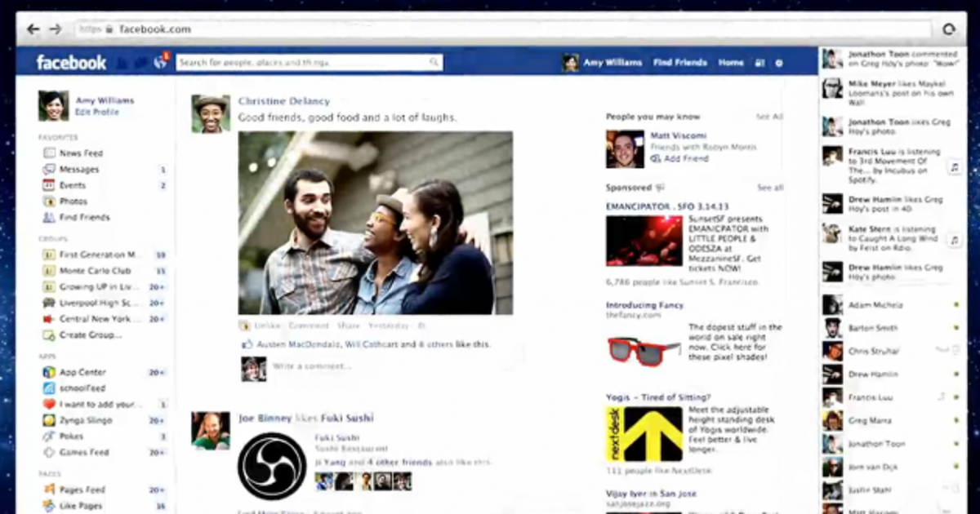Open the settings gear dropdown
980x514 pixels.
point(779,63)
